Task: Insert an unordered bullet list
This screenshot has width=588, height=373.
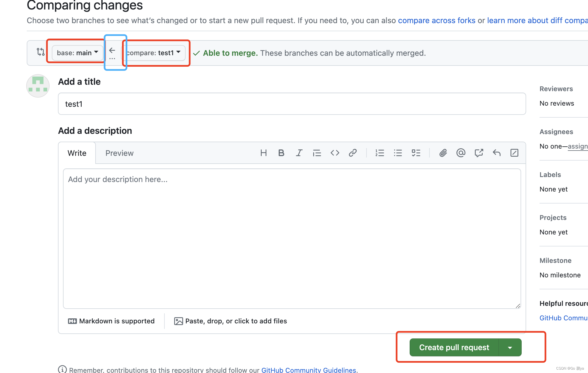Action: pos(398,153)
